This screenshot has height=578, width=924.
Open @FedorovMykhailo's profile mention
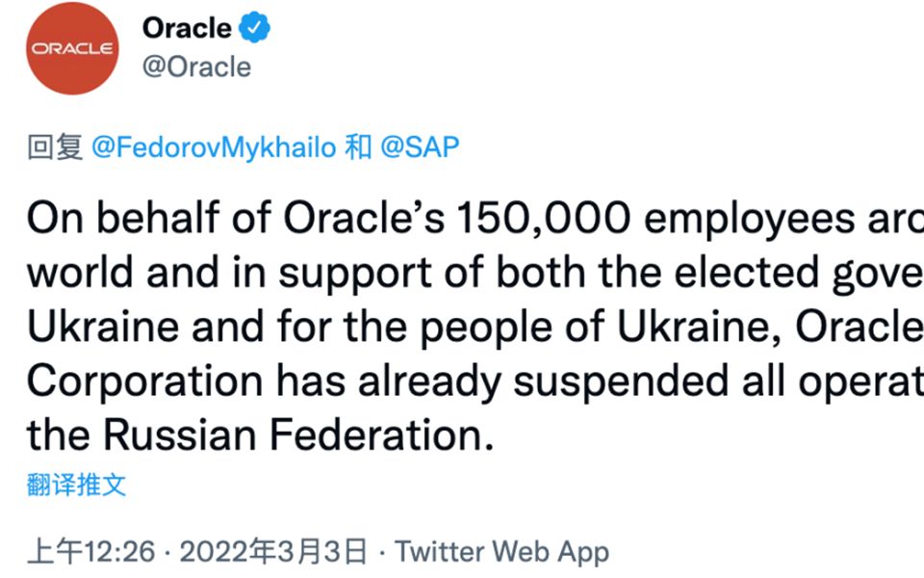coord(214,147)
